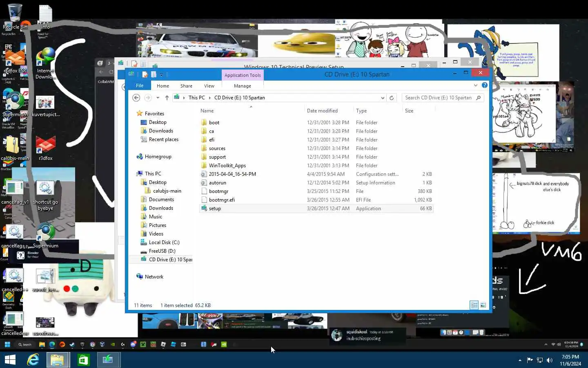Select the r3dfox desktop icon

point(45,149)
